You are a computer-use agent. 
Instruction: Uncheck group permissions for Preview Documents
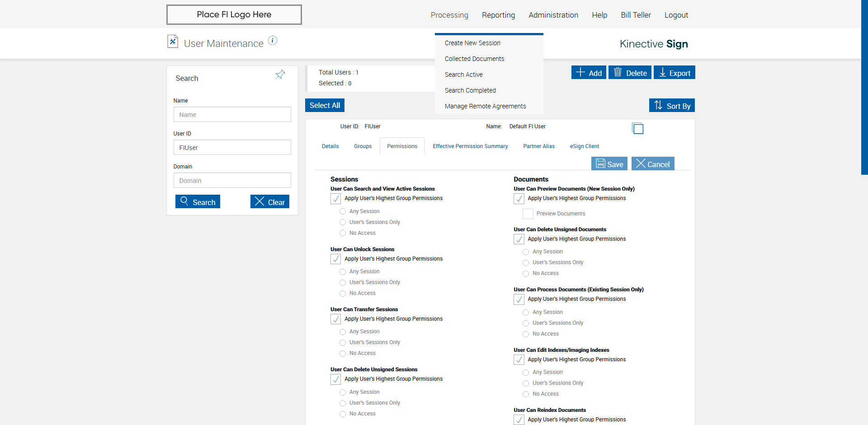tap(519, 199)
